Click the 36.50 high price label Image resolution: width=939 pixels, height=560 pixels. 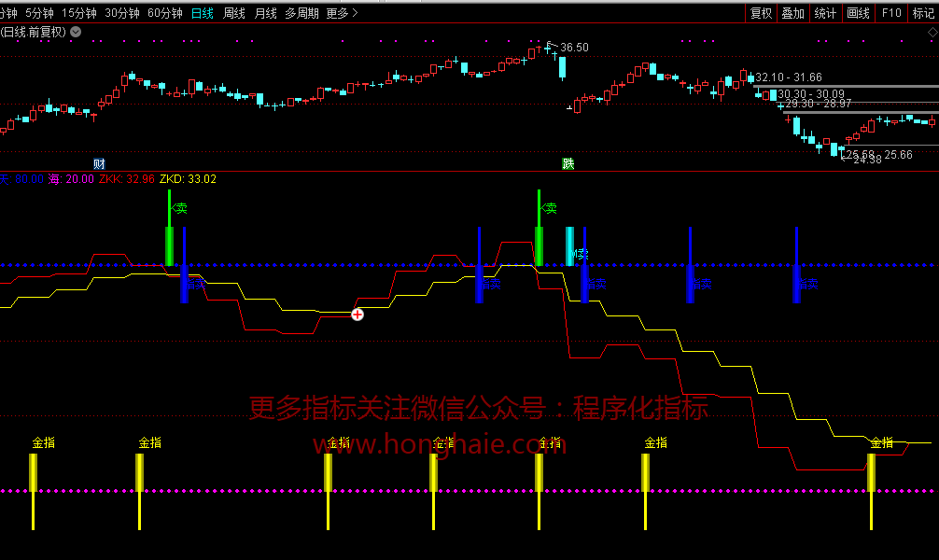pyautogui.click(x=574, y=48)
